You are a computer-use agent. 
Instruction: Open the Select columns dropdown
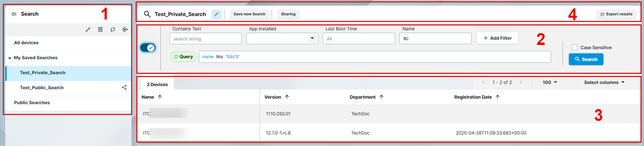tap(604, 82)
